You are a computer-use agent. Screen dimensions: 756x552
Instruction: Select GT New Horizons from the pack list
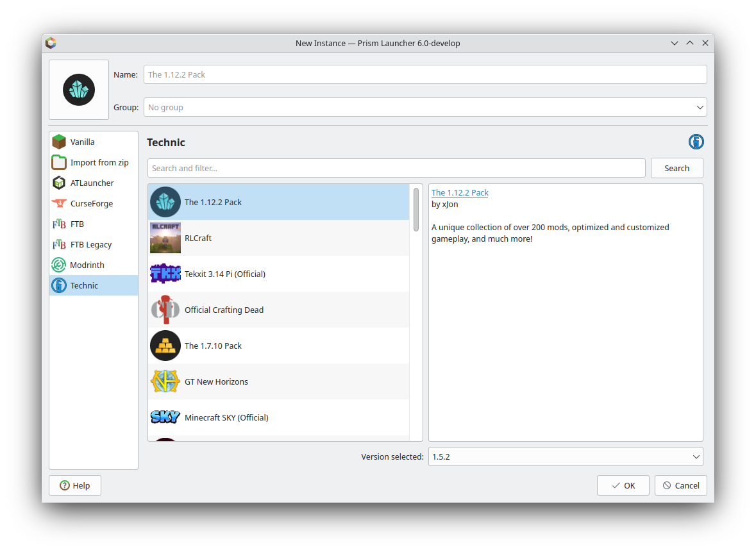point(216,381)
